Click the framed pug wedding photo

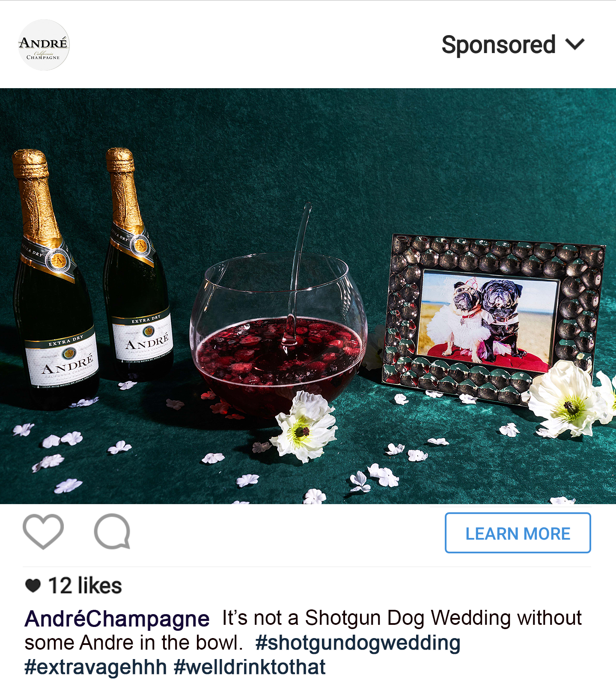[x=492, y=319]
